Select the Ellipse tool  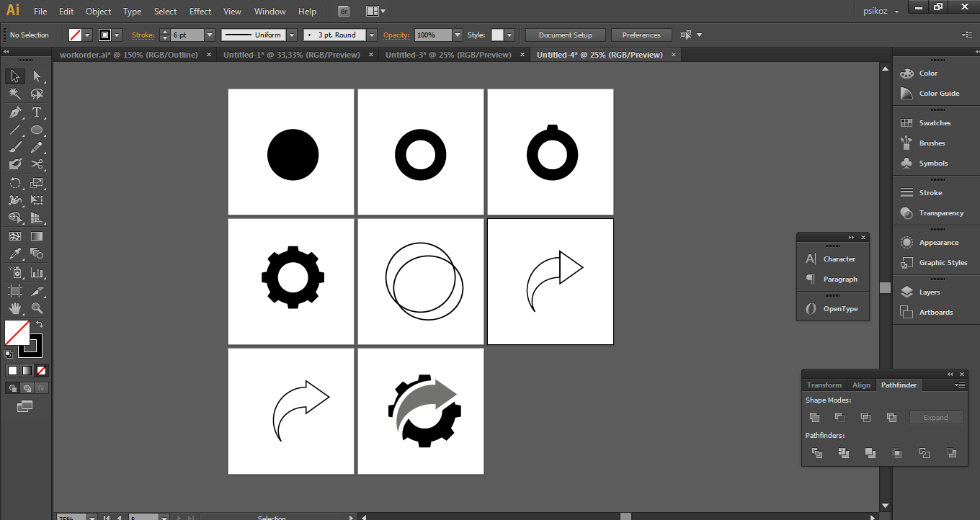pyautogui.click(x=37, y=130)
